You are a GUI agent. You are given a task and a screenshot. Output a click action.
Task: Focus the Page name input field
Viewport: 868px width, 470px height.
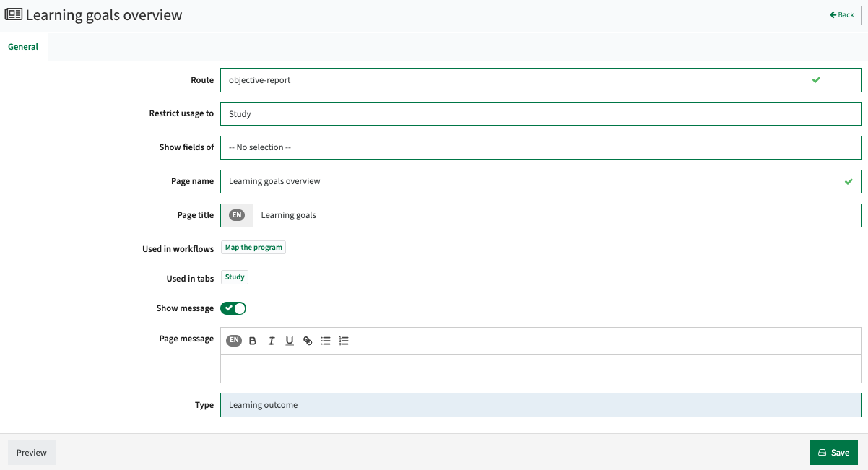pos(540,181)
